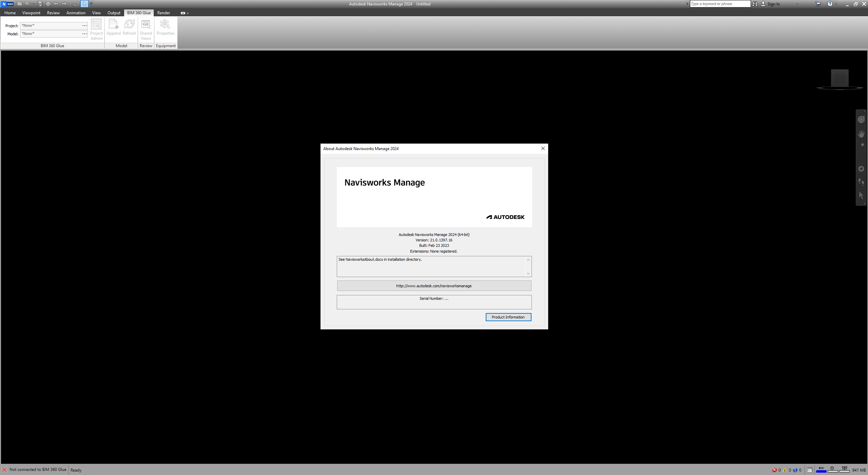
Task: Click the yellow warning count icon
Action: point(785,470)
